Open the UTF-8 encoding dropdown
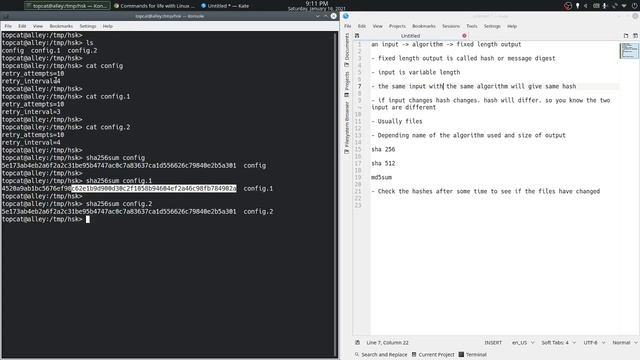 click(x=594, y=343)
